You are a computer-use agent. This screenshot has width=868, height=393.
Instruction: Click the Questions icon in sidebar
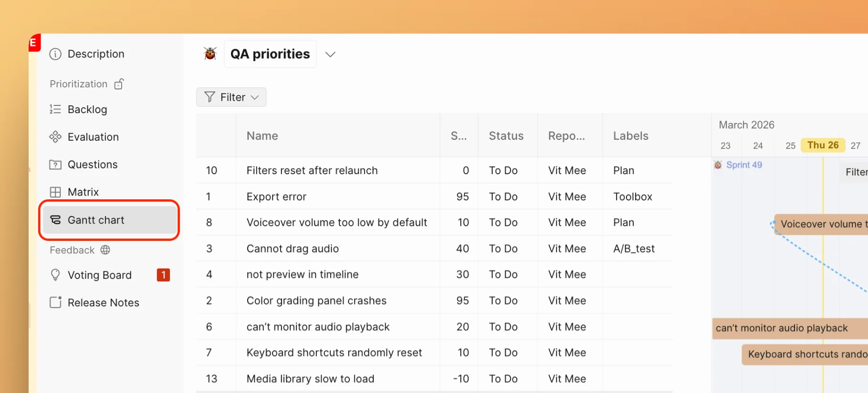point(55,165)
